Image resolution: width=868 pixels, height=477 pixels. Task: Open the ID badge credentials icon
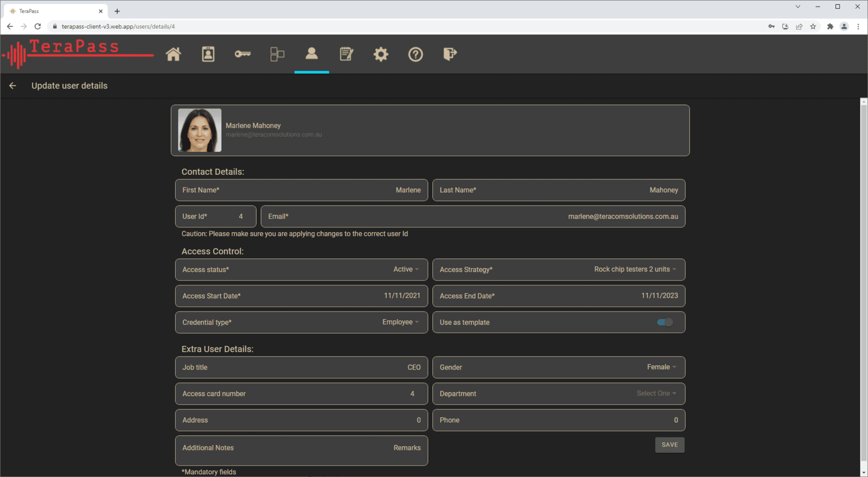pos(208,54)
